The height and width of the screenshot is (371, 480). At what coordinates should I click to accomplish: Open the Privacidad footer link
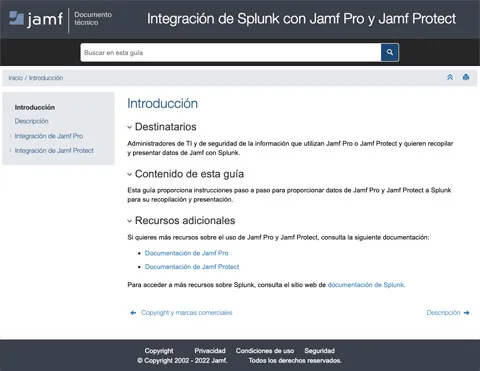[x=210, y=351]
